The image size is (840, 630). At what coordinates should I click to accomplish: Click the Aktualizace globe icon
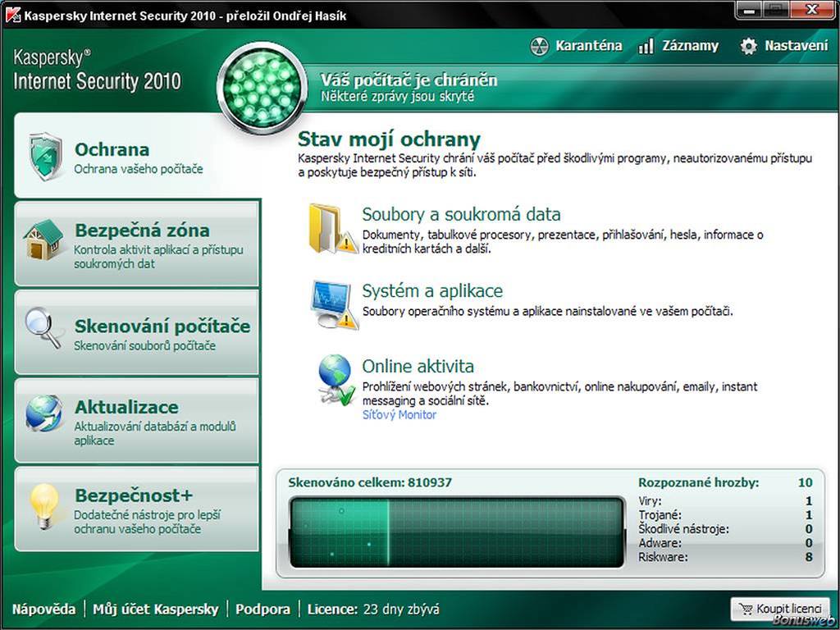pos(43,414)
